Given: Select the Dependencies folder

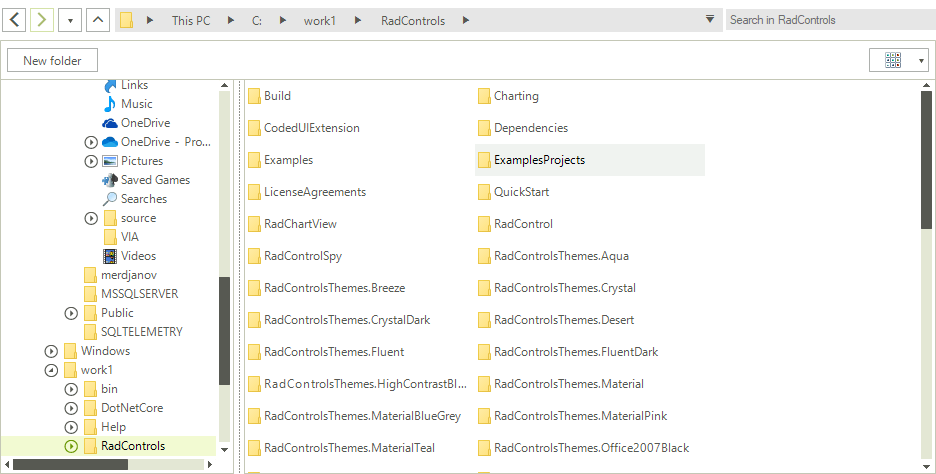Looking at the screenshot, I should [x=523, y=128].
